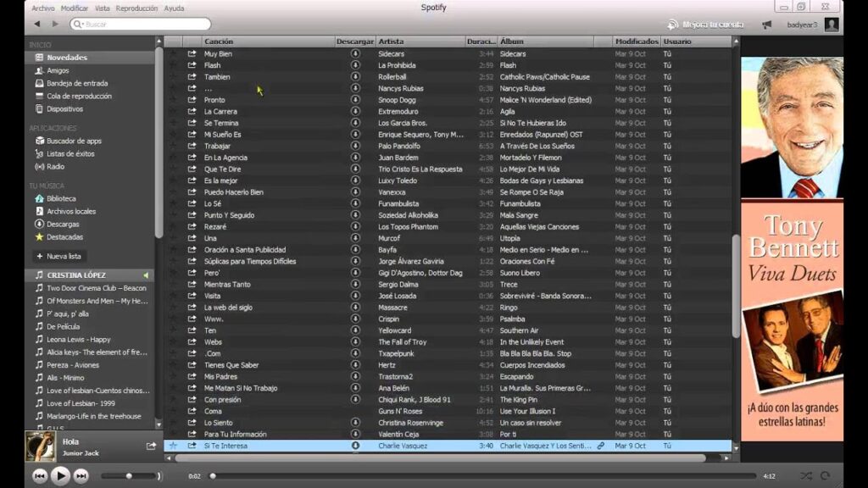This screenshot has height=488, width=868.
Task: Adjust the volume slider
Action: coord(129,476)
